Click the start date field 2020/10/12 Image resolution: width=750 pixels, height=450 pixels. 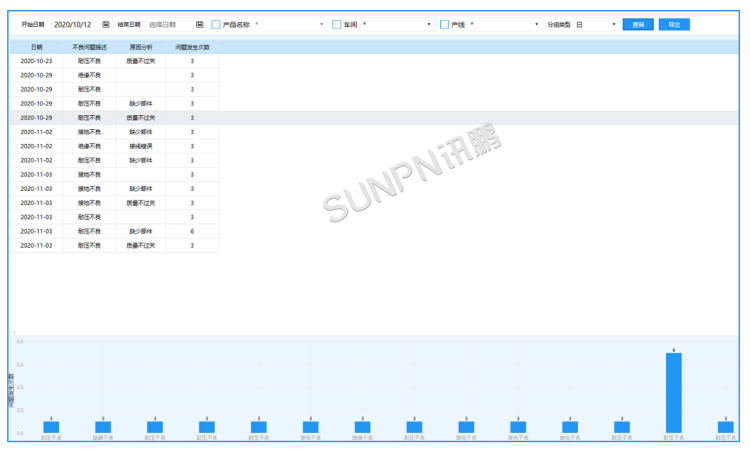click(x=75, y=24)
